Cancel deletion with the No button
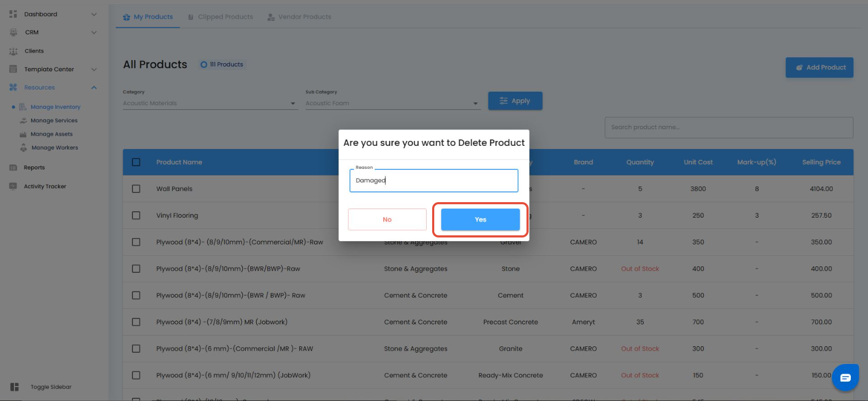The image size is (868, 401). point(387,220)
